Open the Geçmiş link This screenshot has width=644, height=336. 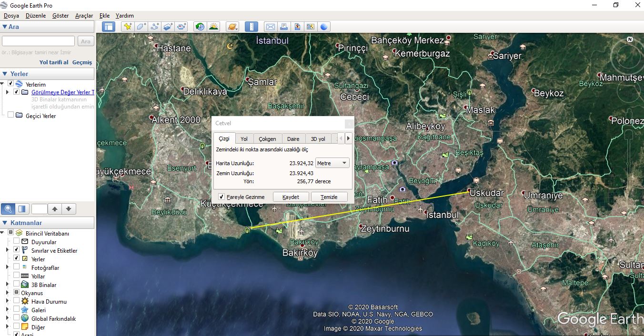tap(82, 62)
